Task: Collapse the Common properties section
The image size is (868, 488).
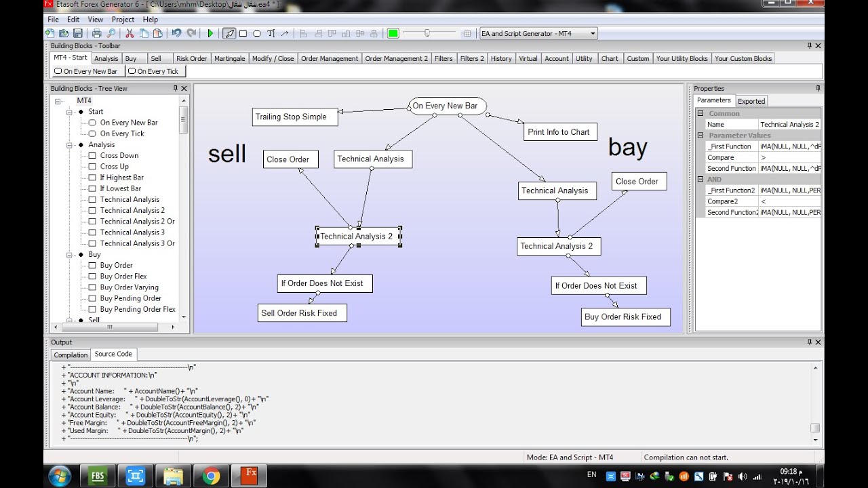Action: tap(701, 113)
